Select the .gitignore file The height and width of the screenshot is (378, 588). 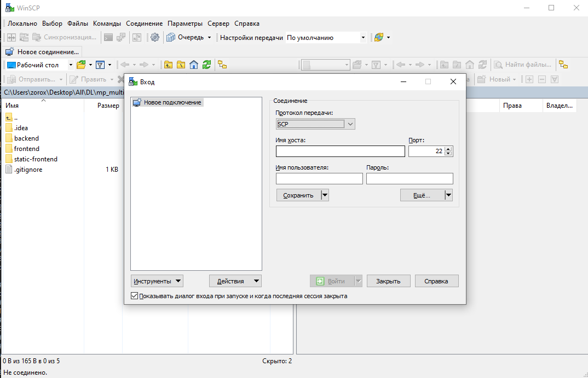pos(28,170)
